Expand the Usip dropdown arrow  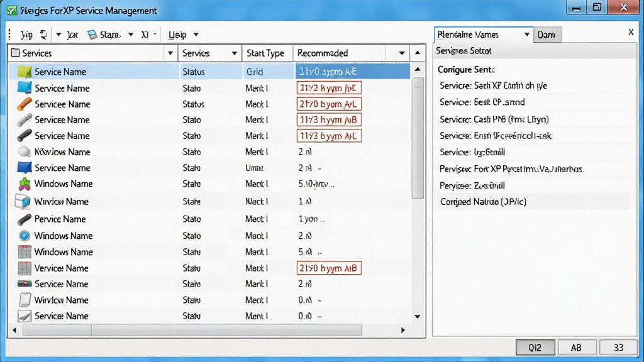pyautogui.click(x=196, y=35)
